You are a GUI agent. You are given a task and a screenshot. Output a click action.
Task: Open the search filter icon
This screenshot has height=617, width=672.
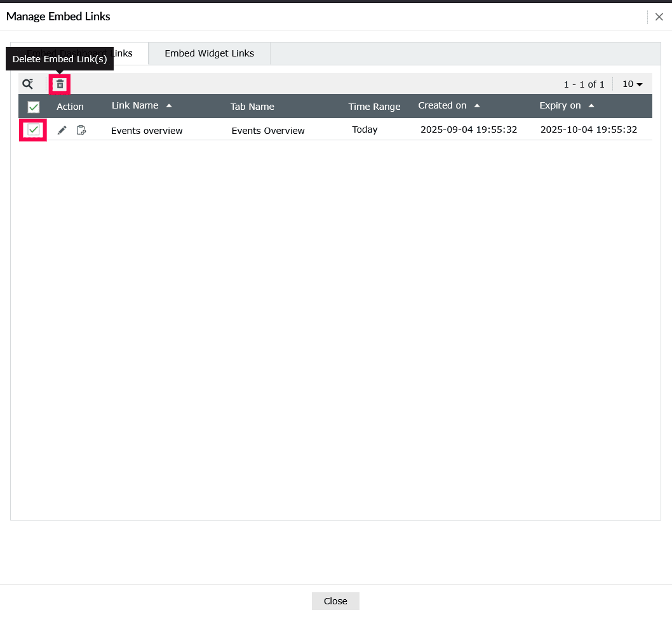point(28,83)
